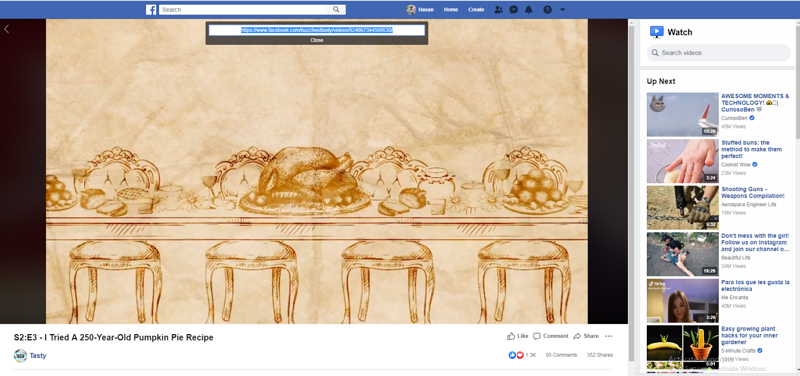Open the Me Encanta page name
Screen dimensions: 800x376
point(735,297)
